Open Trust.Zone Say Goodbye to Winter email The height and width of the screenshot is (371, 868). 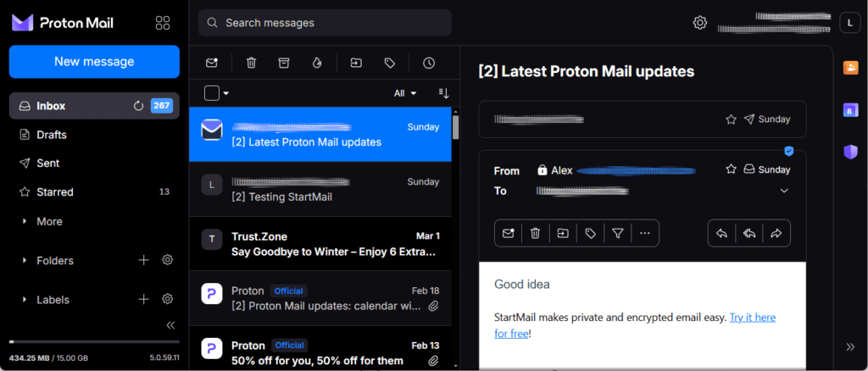coord(320,244)
